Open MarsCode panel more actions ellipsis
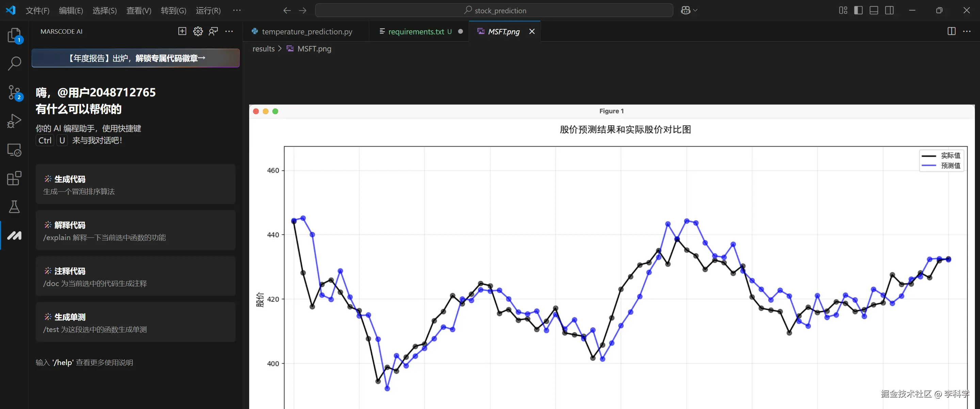Viewport: 980px width, 409px height. point(229,32)
